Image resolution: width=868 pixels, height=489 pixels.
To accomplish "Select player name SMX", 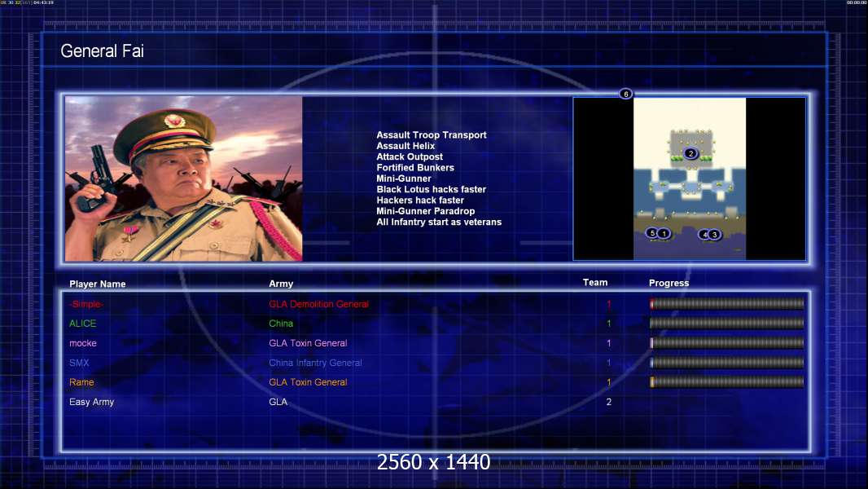I will [79, 363].
